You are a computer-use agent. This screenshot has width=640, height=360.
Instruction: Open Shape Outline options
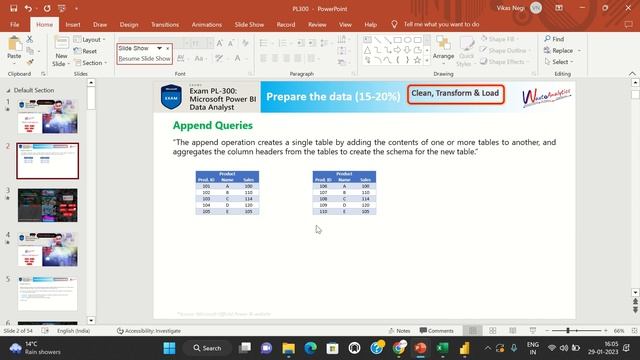click(x=505, y=51)
